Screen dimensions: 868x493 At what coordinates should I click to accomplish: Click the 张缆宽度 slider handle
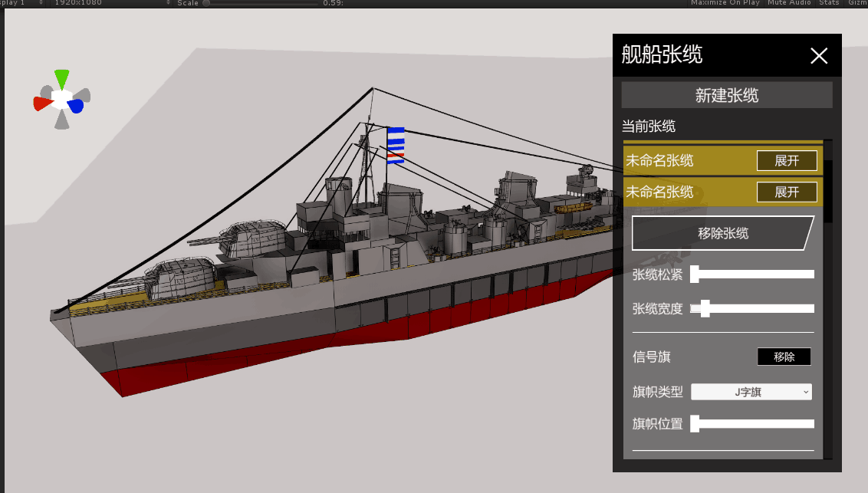point(705,308)
